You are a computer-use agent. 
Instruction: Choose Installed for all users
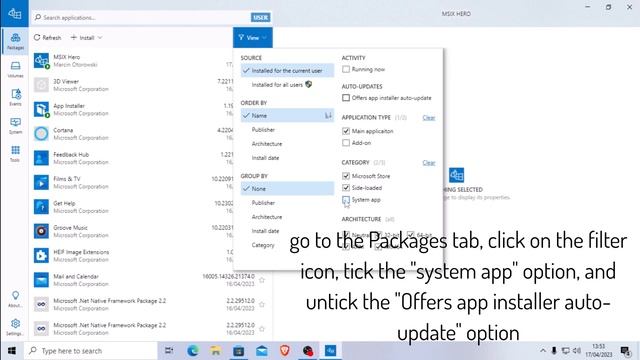(x=287, y=84)
